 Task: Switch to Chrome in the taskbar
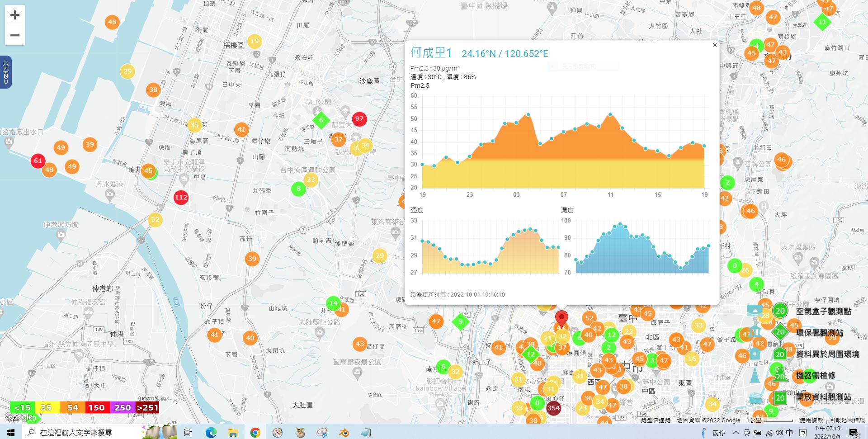tap(255, 433)
